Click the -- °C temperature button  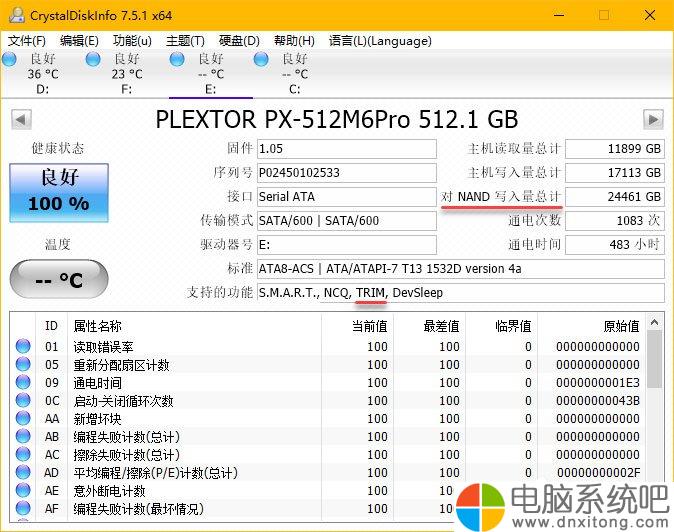click(x=59, y=280)
